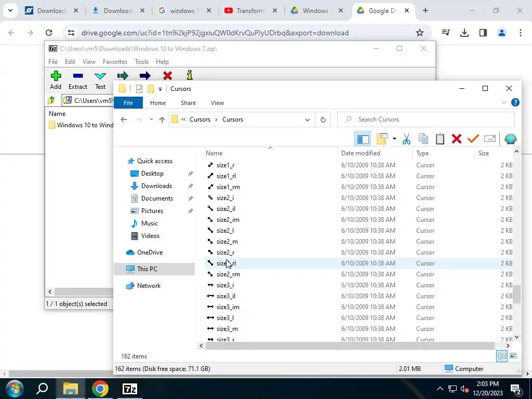Open the Explorer Share ribbon tab
Viewport: 532px width, 399px height.
click(x=188, y=103)
